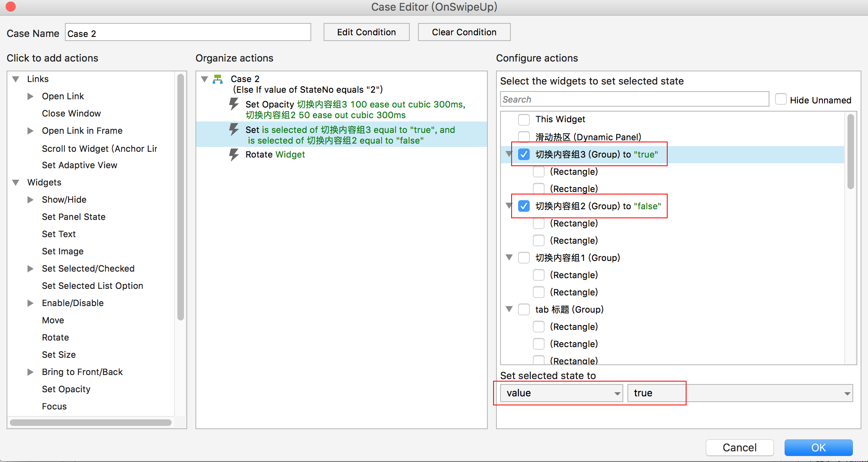Image resolution: width=868 pixels, height=462 pixels.
Task: Click the lightning icon of the selected action
Action: pyautogui.click(x=234, y=130)
